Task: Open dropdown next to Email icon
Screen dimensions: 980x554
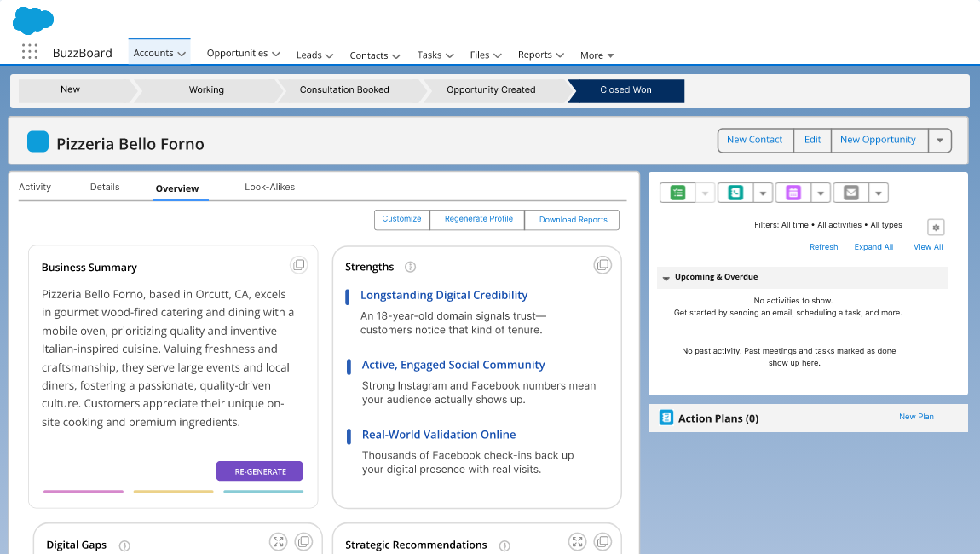Action: 878,193
